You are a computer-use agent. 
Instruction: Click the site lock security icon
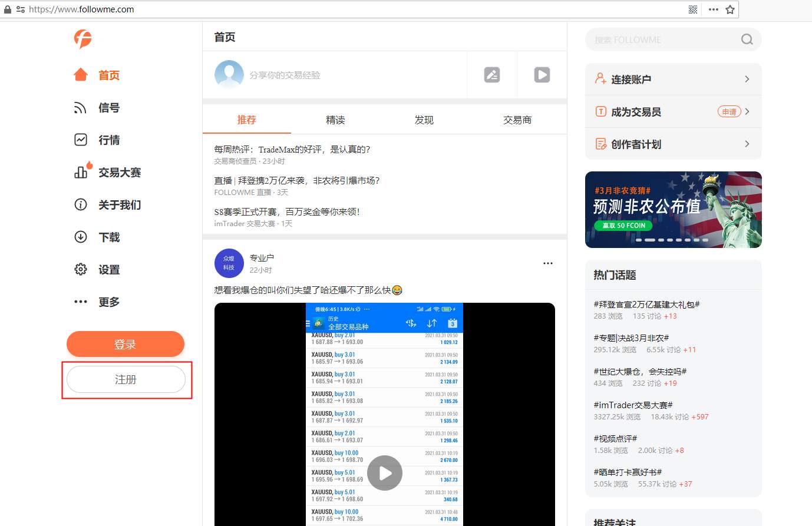8,9
